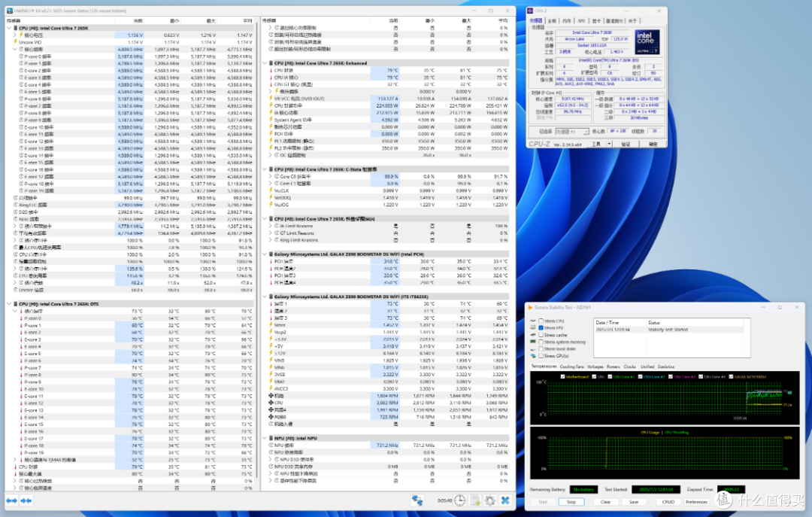Screen dimensions: 812x517
Task: Click the double-arrow collapse columns icon
Action: click(26, 500)
